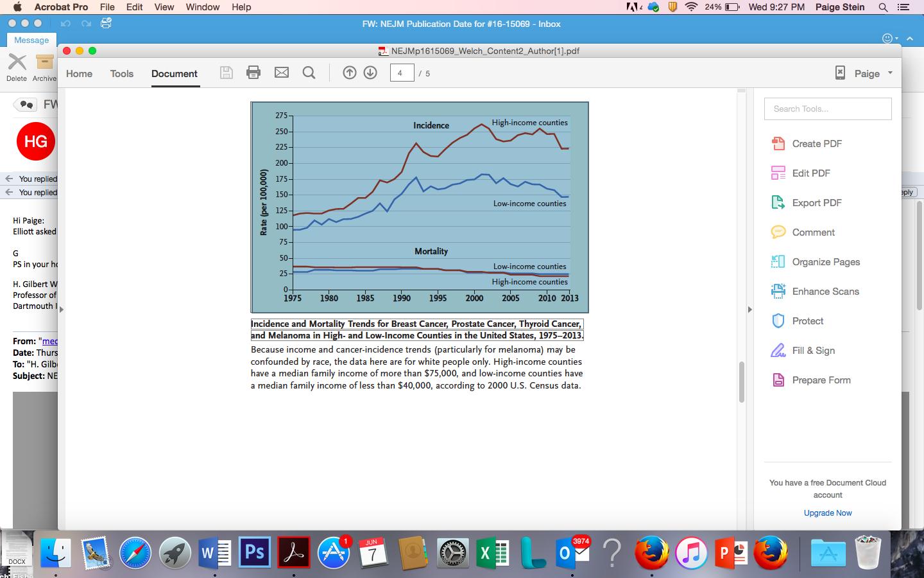Image resolution: width=924 pixels, height=578 pixels.
Task: Open Enhance Scans tool
Action: click(x=826, y=291)
